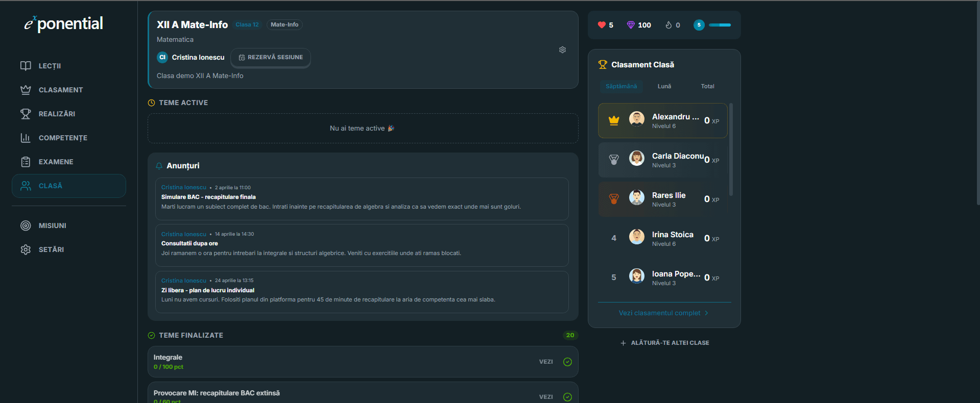Click Vezi on the Integrale homework

click(546, 362)
